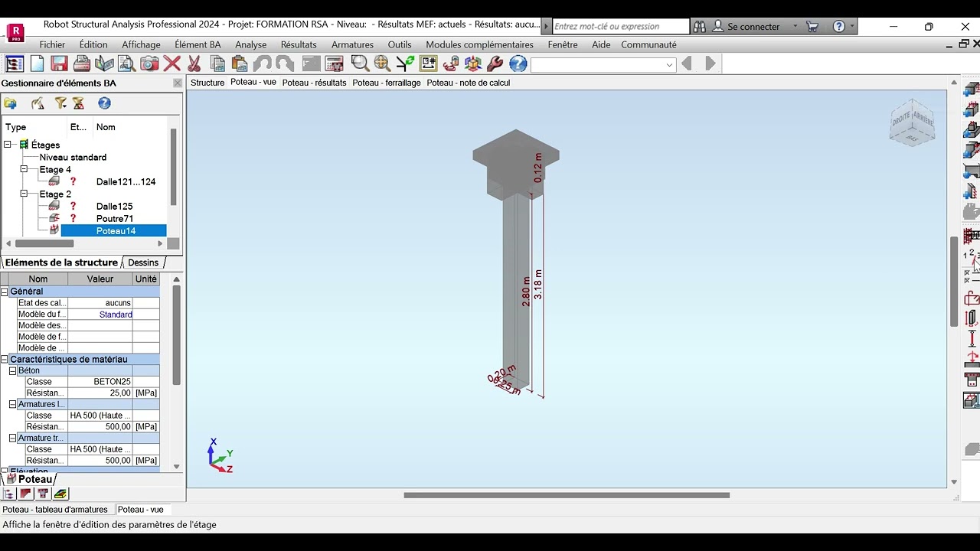
Task: Delete selection with the red X icon
Action: coord(171,64)
